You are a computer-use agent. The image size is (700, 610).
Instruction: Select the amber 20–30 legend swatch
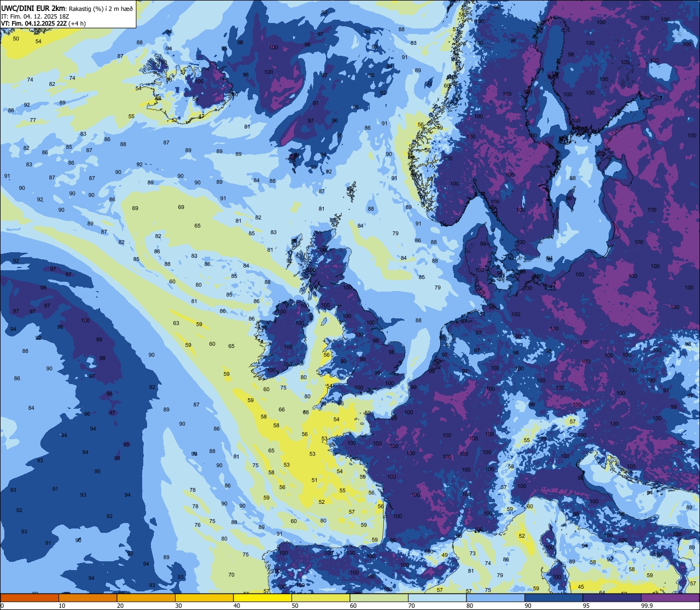[x=146, y=598]
